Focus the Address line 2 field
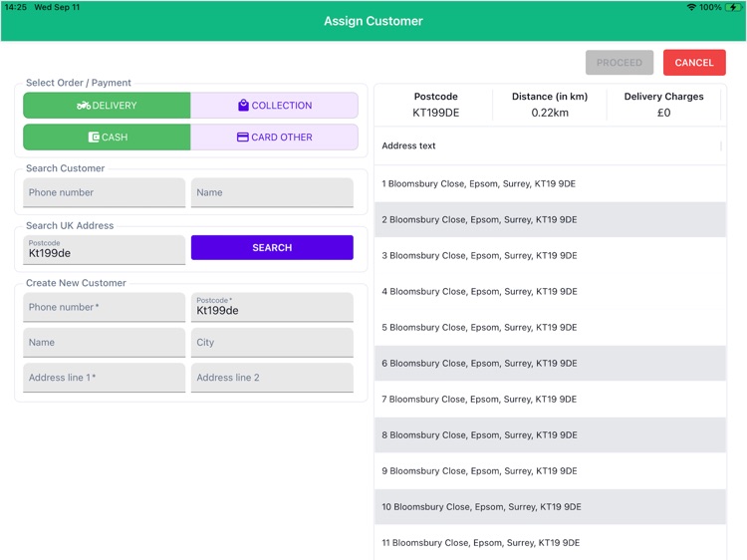 [272, 378]
